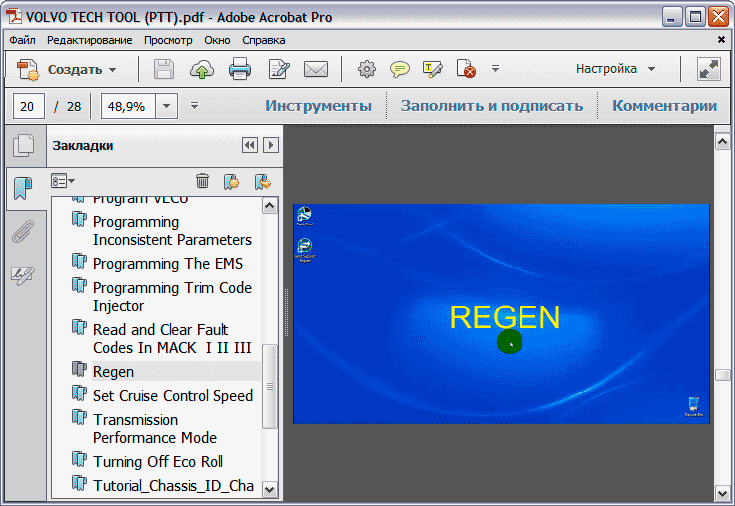Open the zoom percentage dropdown
This screenshot has width=735, height=506.
point(166,106)
